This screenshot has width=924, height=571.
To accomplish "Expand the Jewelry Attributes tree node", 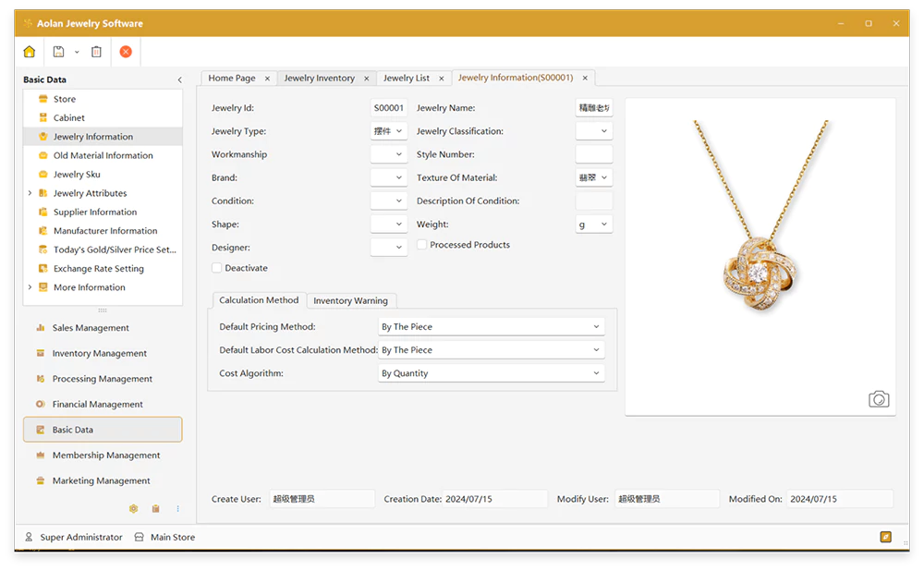I will click(30, 193).
